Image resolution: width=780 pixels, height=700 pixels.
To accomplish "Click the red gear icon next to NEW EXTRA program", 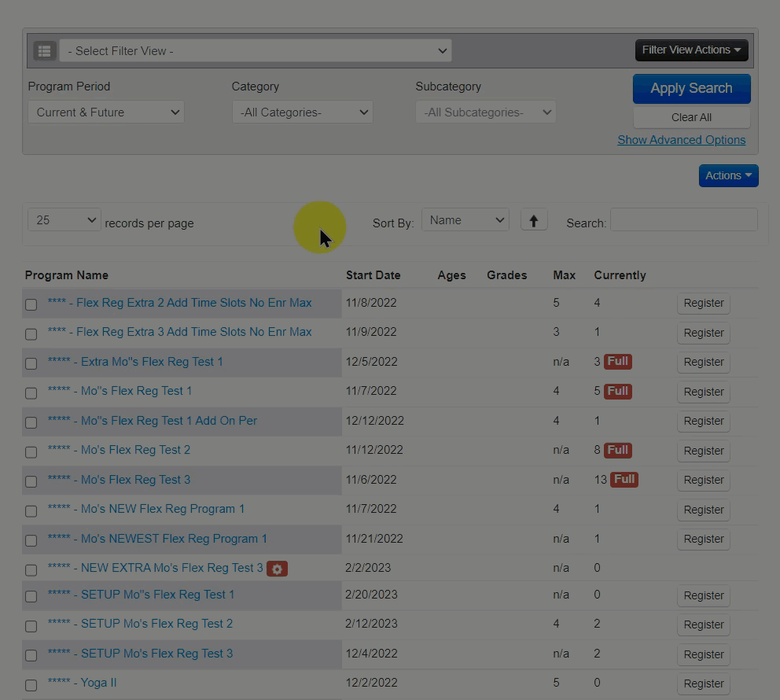I will pyautogui.click(x=277, y=569).
